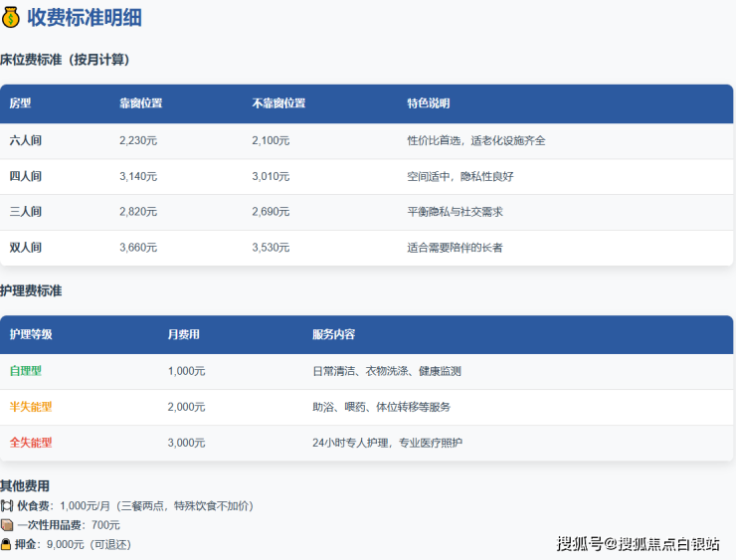Click the box icon beside 一次性用品费
The image size is (736, 560).
(x=7, y=525)
